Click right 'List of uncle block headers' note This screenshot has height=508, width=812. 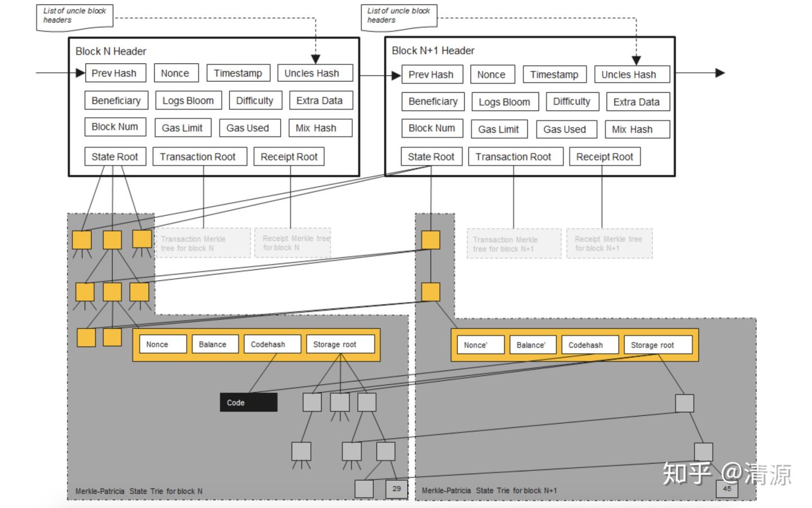tap(399, 16)
